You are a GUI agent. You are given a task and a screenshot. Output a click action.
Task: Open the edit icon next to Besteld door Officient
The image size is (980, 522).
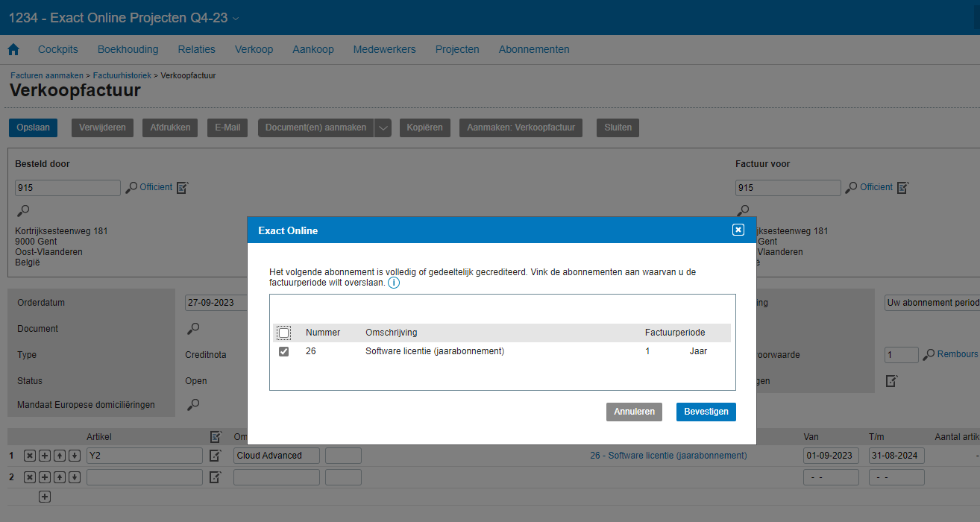tap(183, 188)
